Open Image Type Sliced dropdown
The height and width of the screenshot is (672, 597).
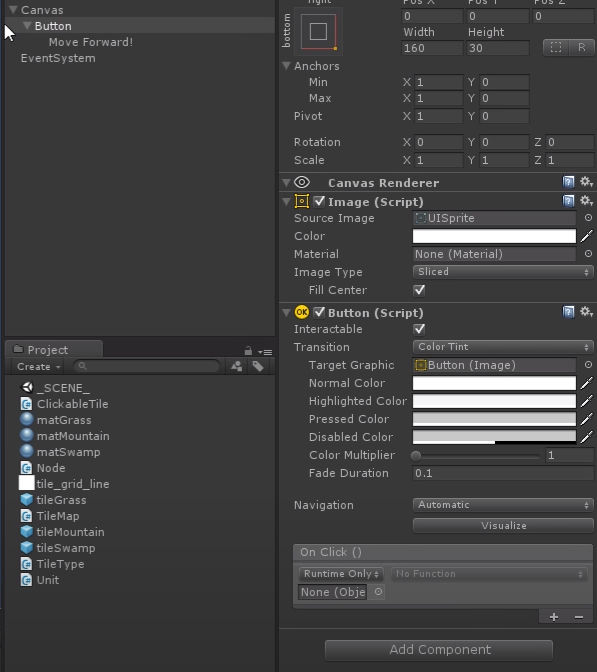503,272
